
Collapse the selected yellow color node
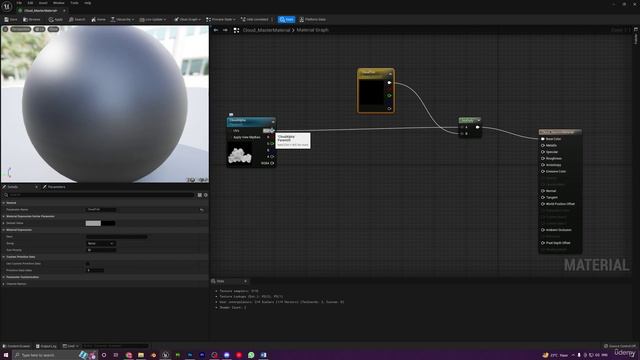pyautogui.click(x=390, y=73)
